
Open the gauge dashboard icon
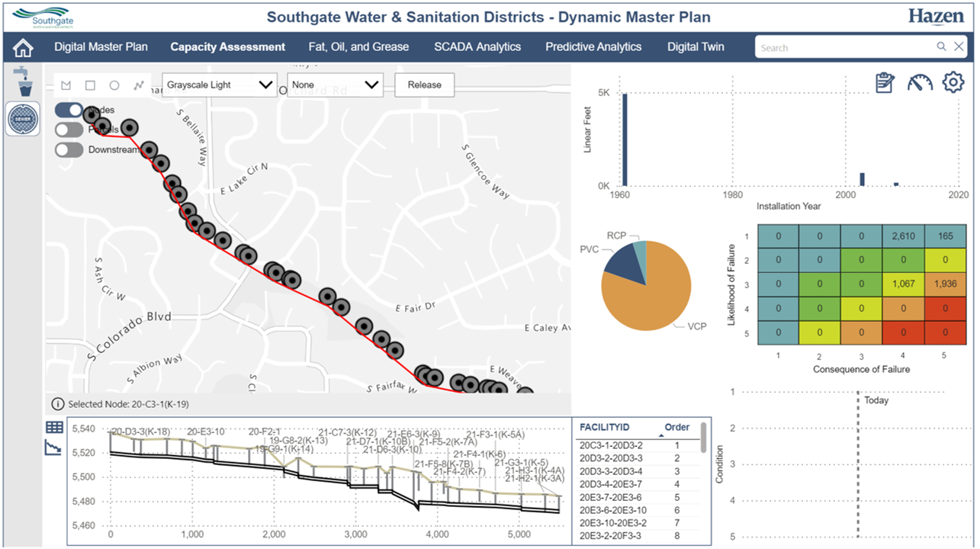tap(920, 82)
